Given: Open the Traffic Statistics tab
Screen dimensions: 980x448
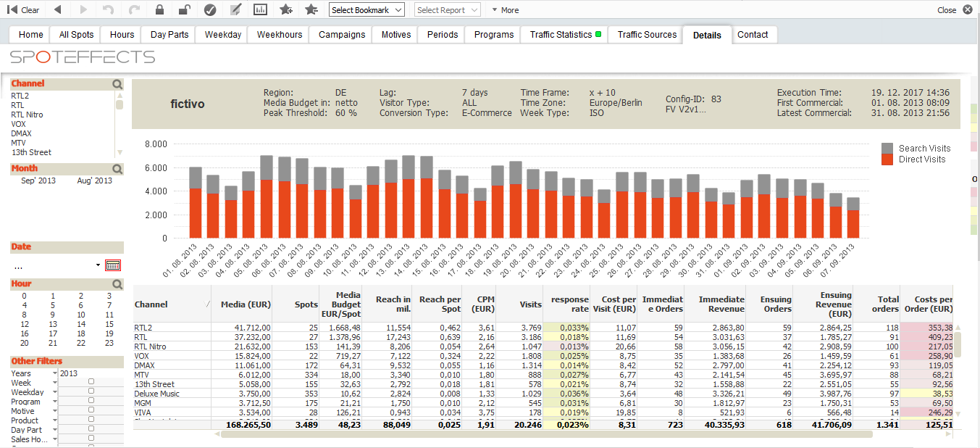Looking at the screenshot, I should (x=566, y=35).
